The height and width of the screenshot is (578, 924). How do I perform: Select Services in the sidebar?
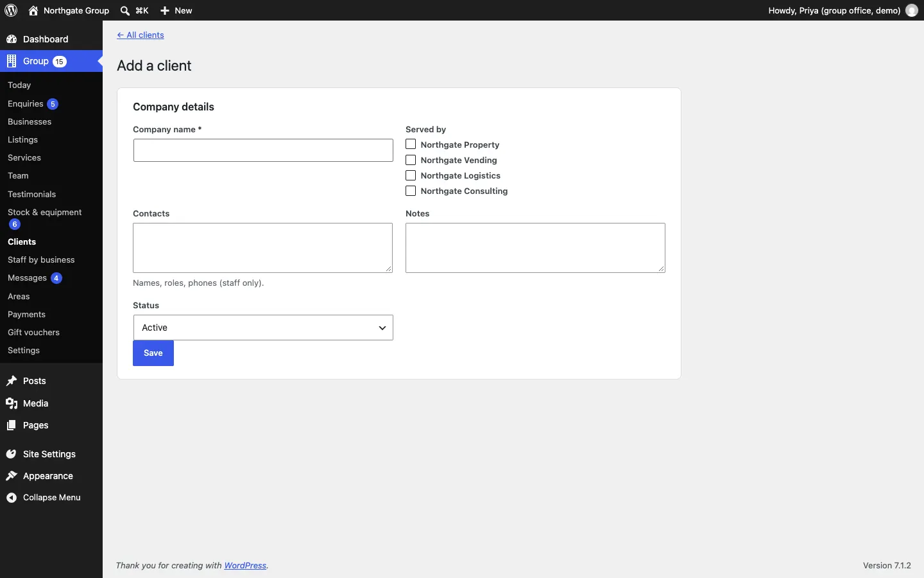point(24,158)
